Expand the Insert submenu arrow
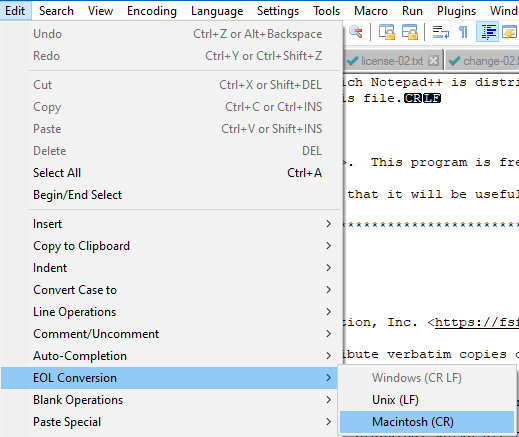This screenshot has width=519, height=437. point(329,224)
